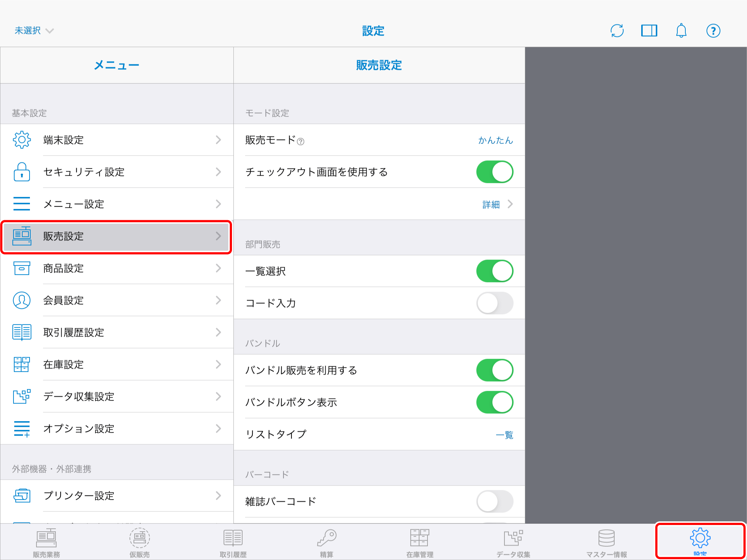Image resolution: width=747 pixels, height=560 pixels.
Task: Open 販売設定 menu row
Action: click(x=117, y=236)
